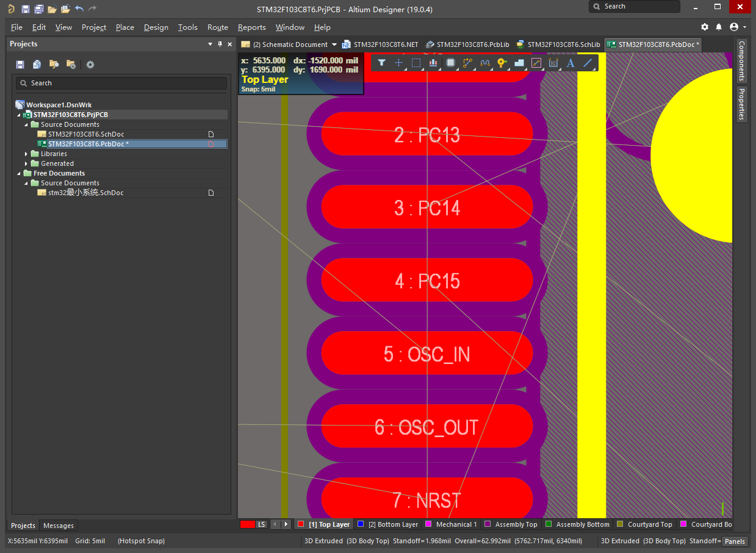Open Projects panel settings gear
This screenshot has height=553, width=756.
(90, 65)
